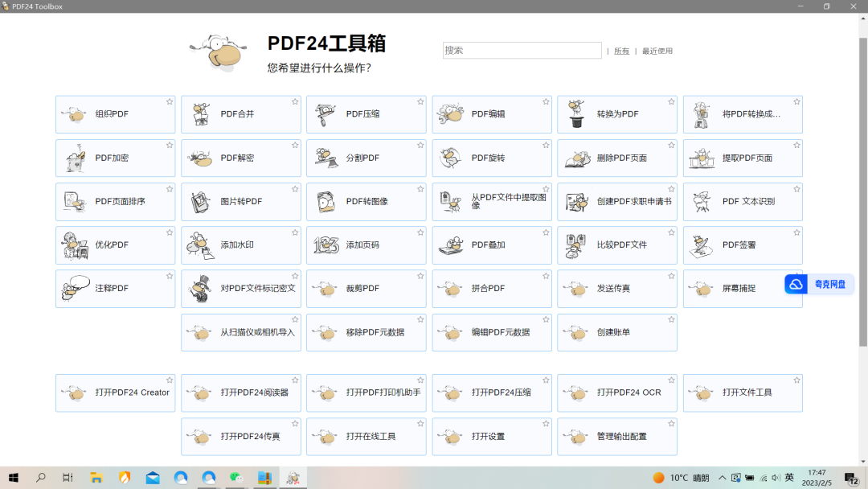Image resolution: width=868 pixels, height=489 pixels.
Task: Open the 比较PDF文件 compare tool
Action: point(617,244)
